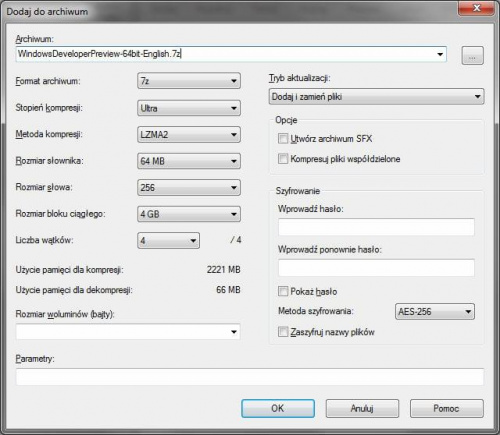
Task: Open the Format archiwum dropdown
Action: pos(189,81)
